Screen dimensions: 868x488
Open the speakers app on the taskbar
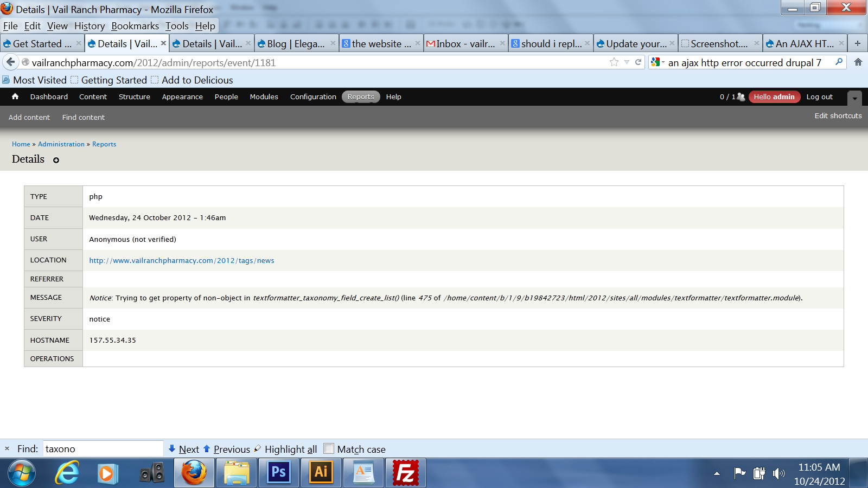point(152,473)
